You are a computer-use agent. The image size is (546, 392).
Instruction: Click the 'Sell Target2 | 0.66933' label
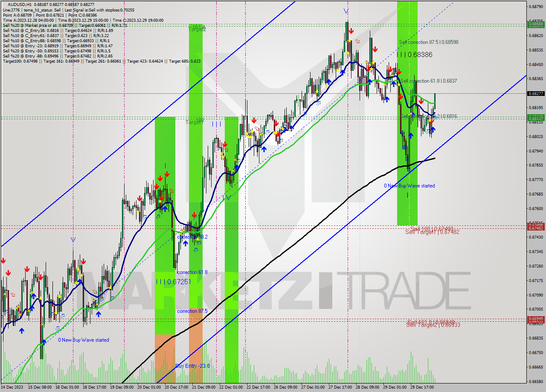pyautogui.click(x=433, y=325)
